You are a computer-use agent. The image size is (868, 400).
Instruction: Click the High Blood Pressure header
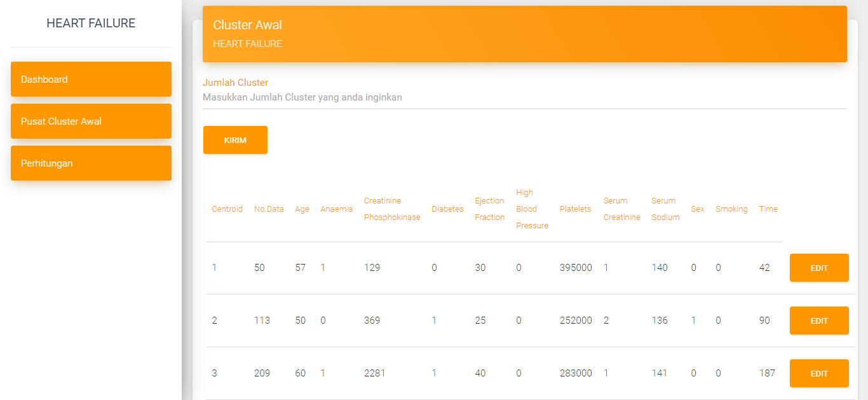tap(532, 209)
